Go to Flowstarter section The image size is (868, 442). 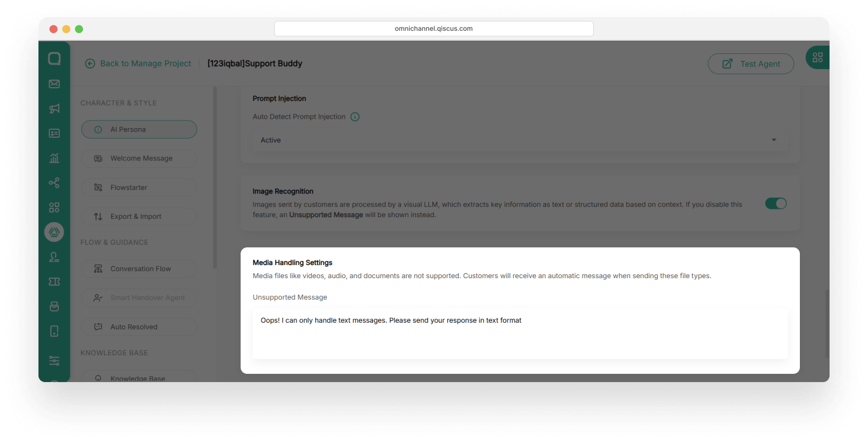[139, 187]
